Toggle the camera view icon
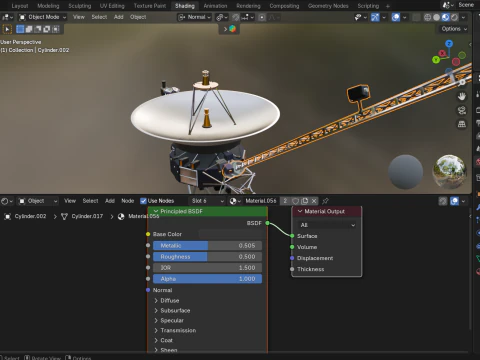Screen dimensions: 480x360 pyautogui.click(x=462, y=110)
